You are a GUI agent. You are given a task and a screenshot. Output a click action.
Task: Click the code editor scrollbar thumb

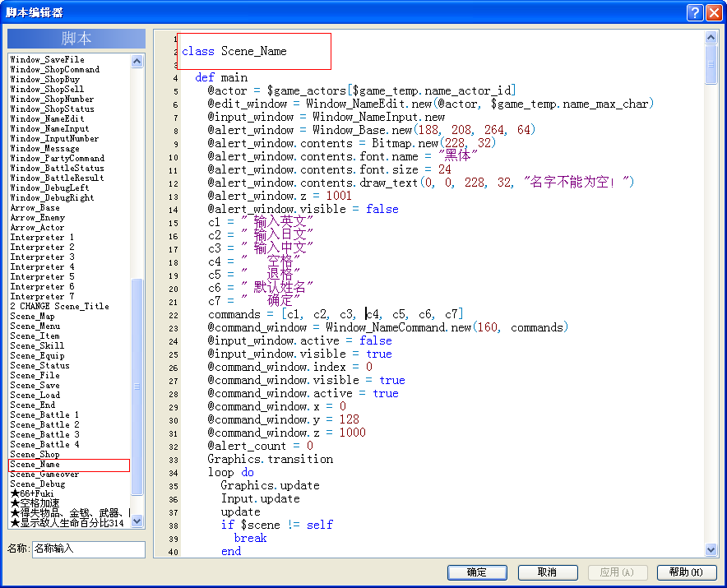point(711,64)
